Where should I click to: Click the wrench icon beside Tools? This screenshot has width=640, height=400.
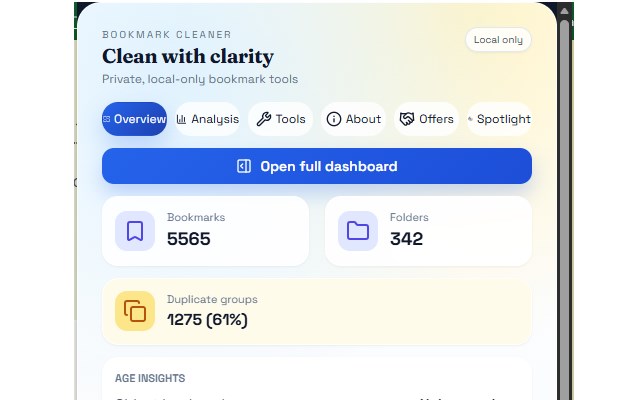click(264, 119)
